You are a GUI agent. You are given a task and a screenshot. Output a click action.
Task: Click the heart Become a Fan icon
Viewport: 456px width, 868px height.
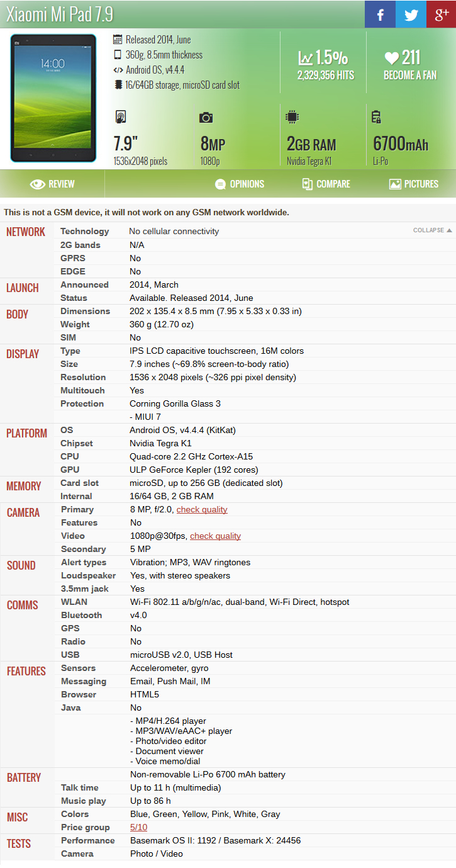(392, 59)
